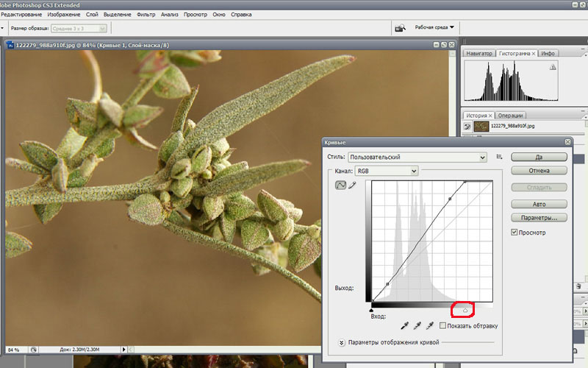
Task: Select the curve point editing tool
Action: pos(340,185)
